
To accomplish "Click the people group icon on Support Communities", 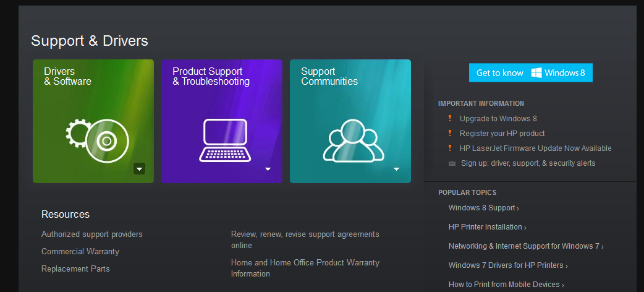I will [x=354, y=140].
